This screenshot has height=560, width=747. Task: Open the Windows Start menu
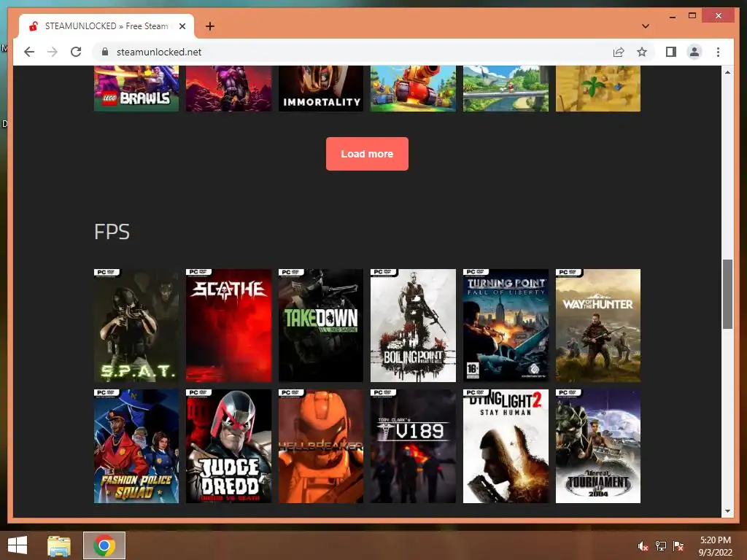[x=18, y=545]
